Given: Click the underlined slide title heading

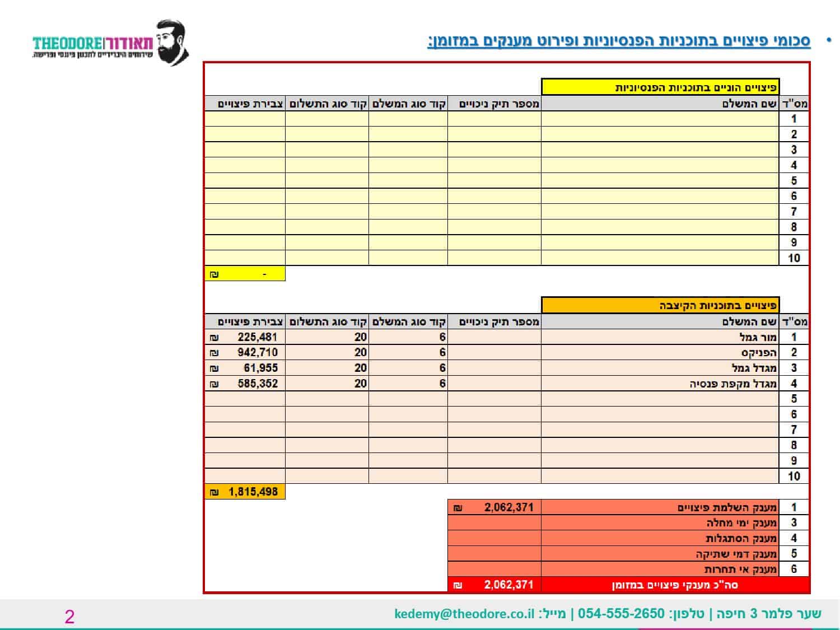Looking at the screenshot, I should tap(619, 41).
